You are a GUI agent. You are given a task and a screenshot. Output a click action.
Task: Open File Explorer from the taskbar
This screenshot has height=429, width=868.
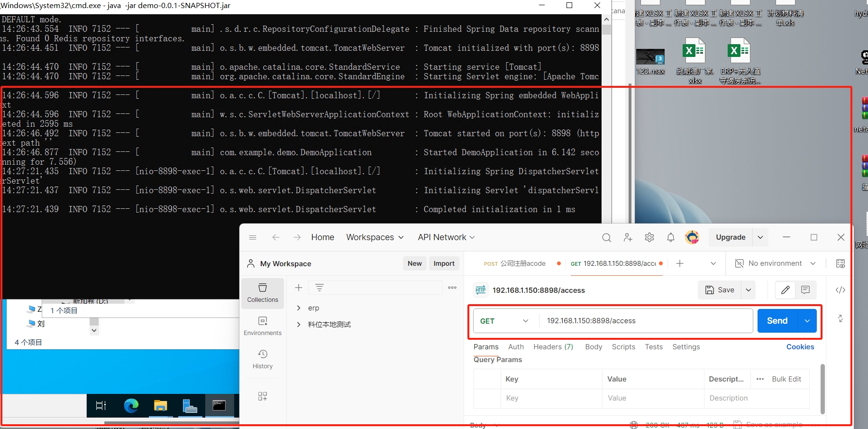click(x=161, y=406)
